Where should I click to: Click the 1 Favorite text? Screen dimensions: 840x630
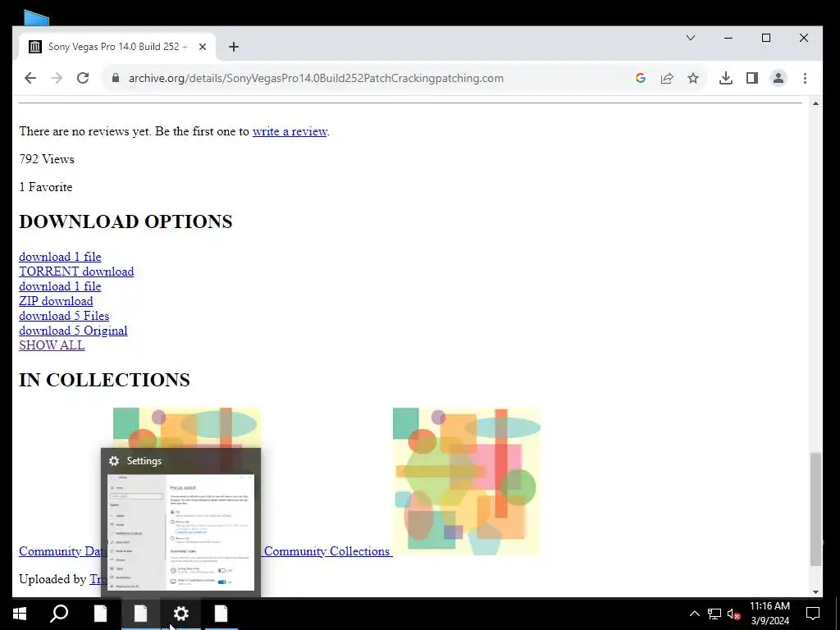tap(46, 187)
